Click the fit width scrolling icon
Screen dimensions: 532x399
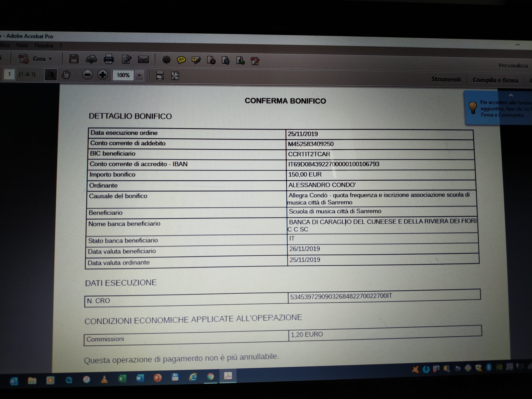160,76
